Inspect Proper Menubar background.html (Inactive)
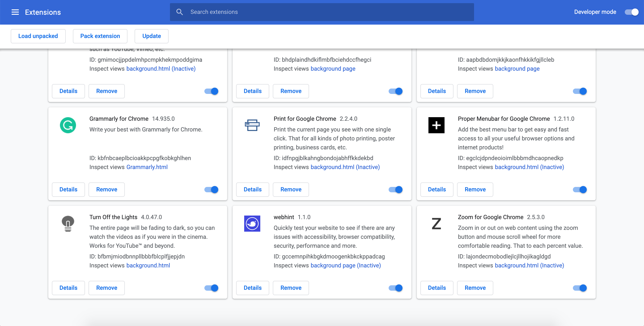This screenshot has height=326, width=644. tap(529, 167)
